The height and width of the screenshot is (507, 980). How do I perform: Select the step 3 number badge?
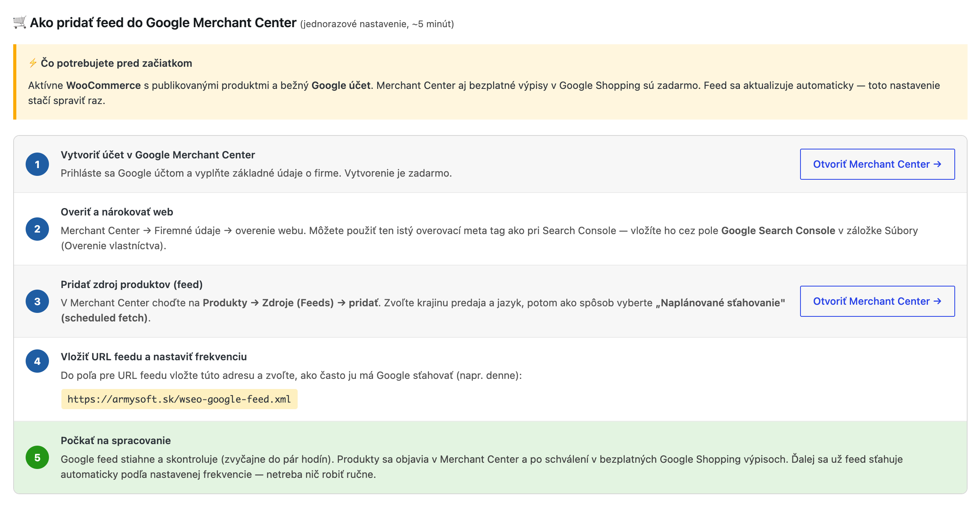[x=37, y=301]
